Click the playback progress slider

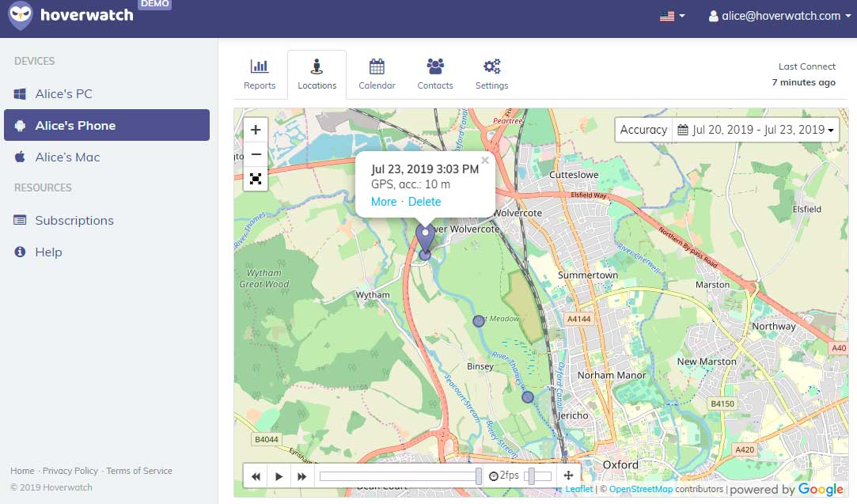[x=400, y=476]
